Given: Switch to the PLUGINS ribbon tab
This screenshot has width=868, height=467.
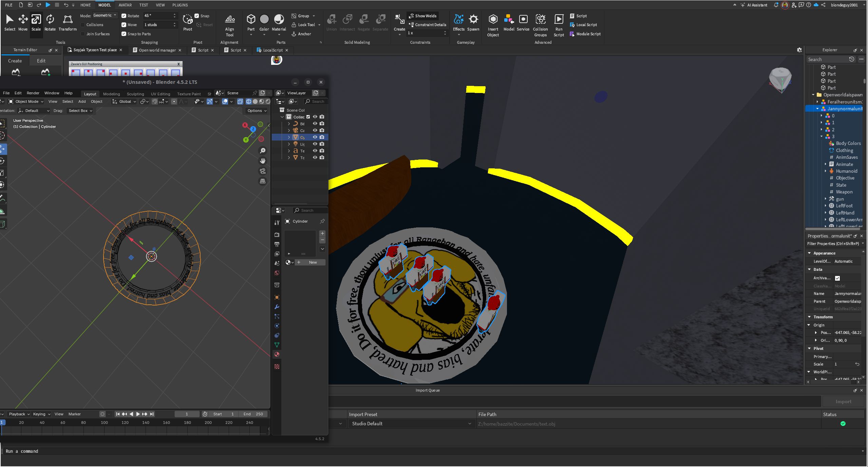Looking at the screenshot, I should point(180,5).
